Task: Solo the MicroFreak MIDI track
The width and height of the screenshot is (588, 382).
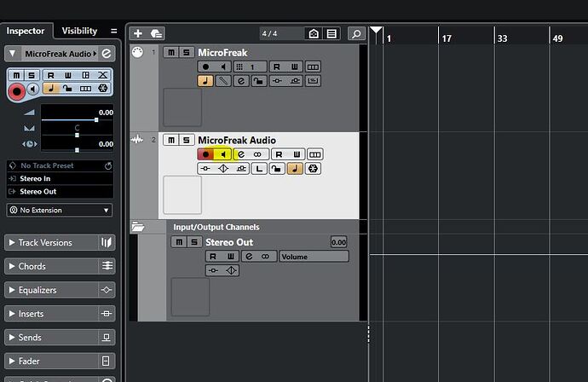Action: (187, 52)
